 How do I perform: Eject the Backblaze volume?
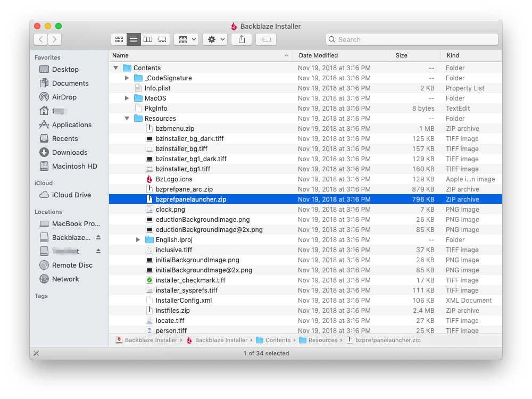point(98,237)
